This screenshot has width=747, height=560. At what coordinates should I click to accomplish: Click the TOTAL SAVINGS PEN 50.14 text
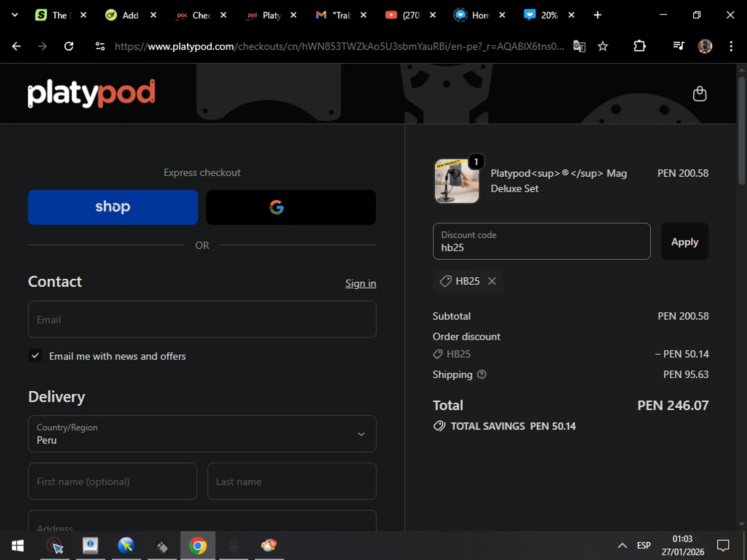pyautogui.click(x=513, y=426)
